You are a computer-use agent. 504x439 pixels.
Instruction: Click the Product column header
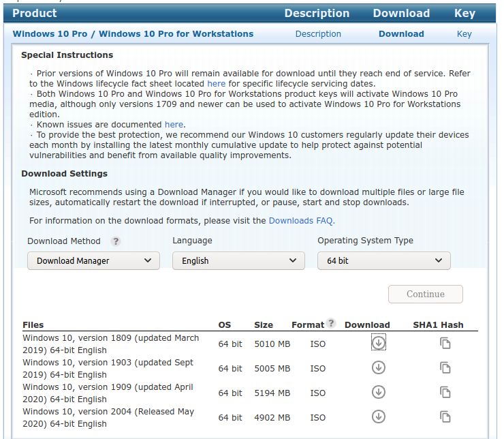(x=34, y=13)
